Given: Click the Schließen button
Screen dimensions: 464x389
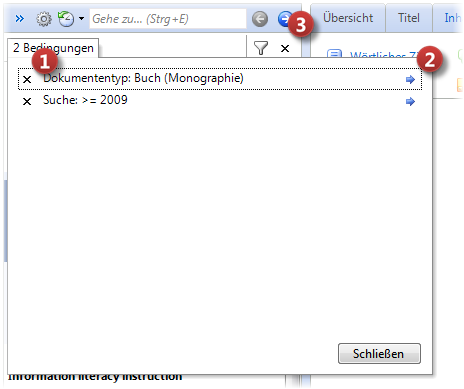Looking at the screenshot, I should click(379, 354).
